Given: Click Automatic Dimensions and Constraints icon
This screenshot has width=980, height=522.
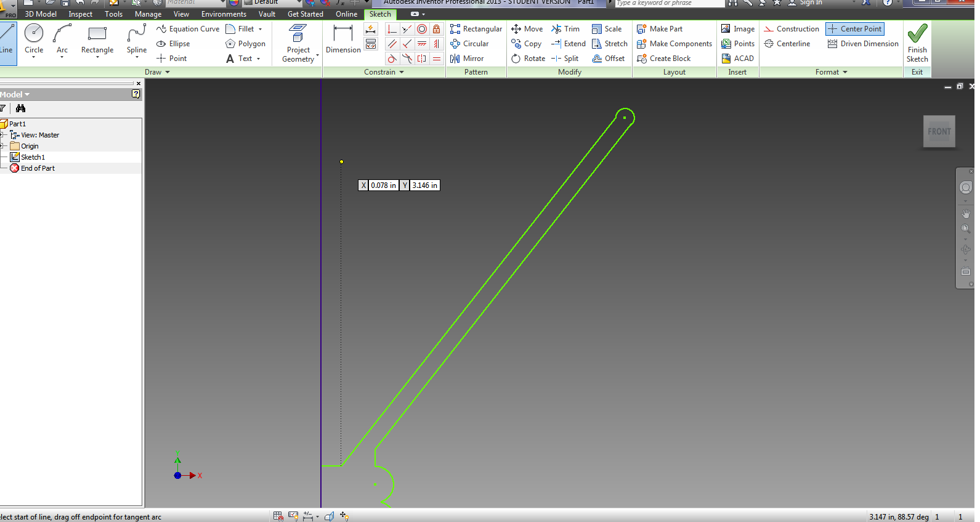Looking at the screenshot, I should point(371,29).
